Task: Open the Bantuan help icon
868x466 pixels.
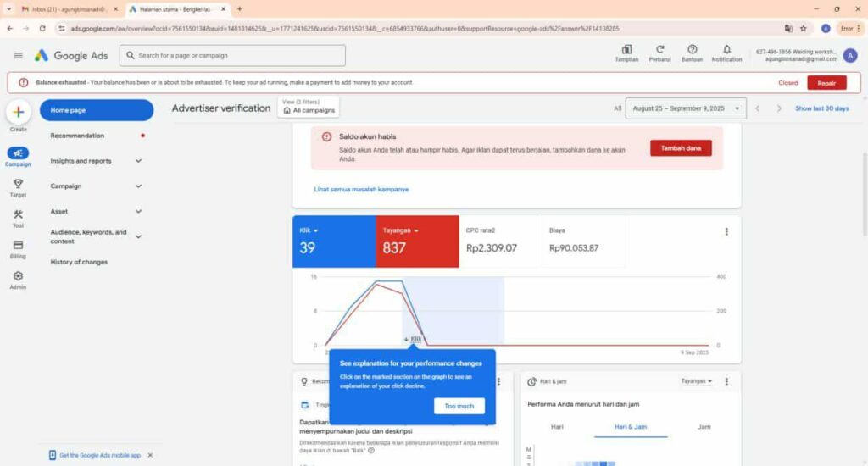Action: pyautogui.click(x=693, y=50)
